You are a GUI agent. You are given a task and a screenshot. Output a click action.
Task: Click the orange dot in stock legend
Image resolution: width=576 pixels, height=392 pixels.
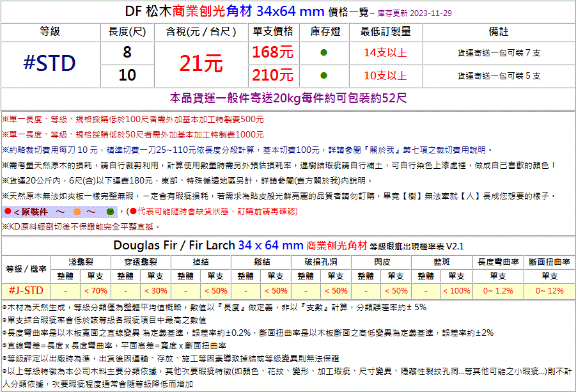(77, 211)
